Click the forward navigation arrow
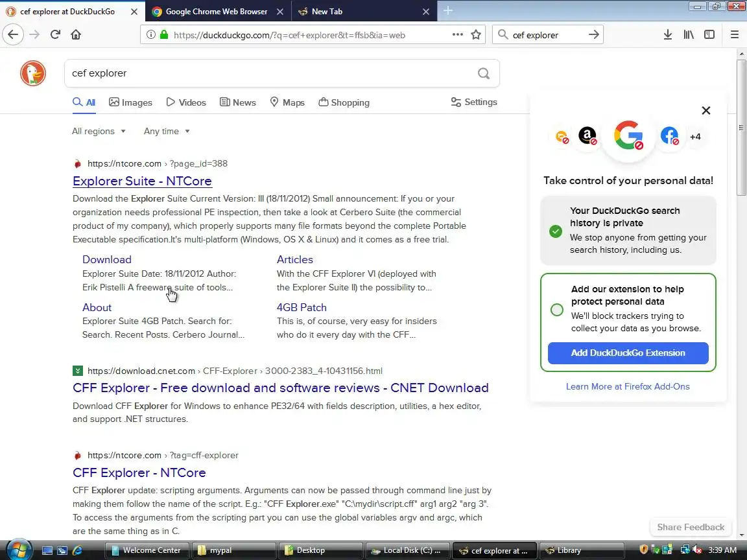Viewport: 747px width, 560px height. point(34,34)
